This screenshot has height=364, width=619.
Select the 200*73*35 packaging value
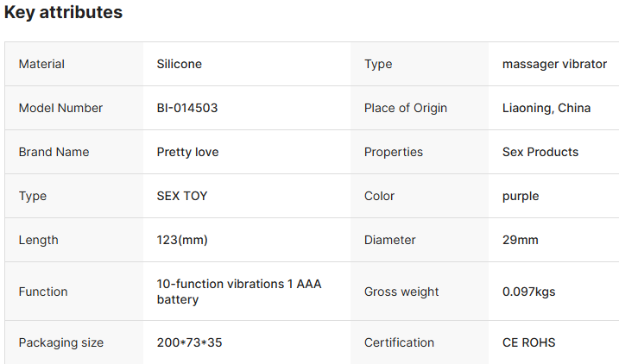[x=189, y=342]
